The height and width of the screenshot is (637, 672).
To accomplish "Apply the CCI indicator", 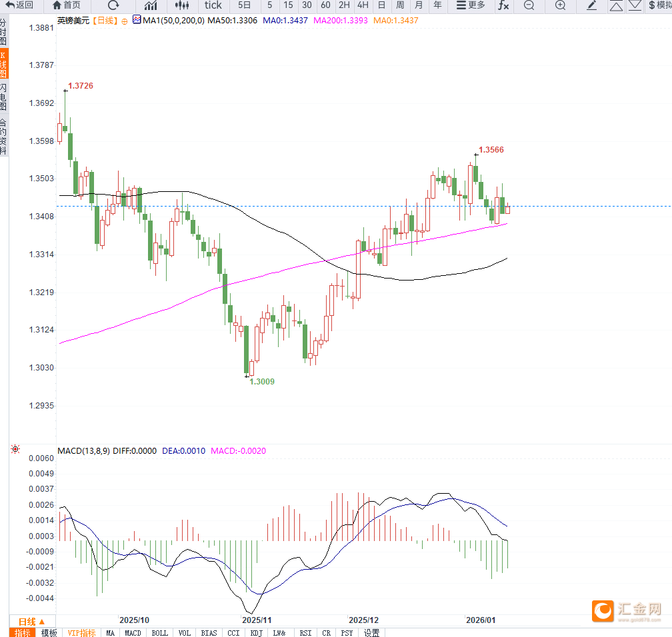I will point(233,633).
